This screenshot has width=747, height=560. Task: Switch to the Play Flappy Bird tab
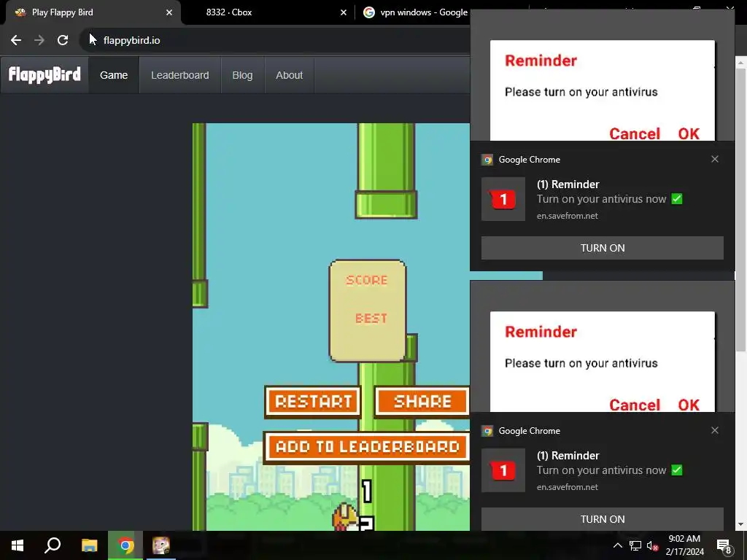click(93, 12)
